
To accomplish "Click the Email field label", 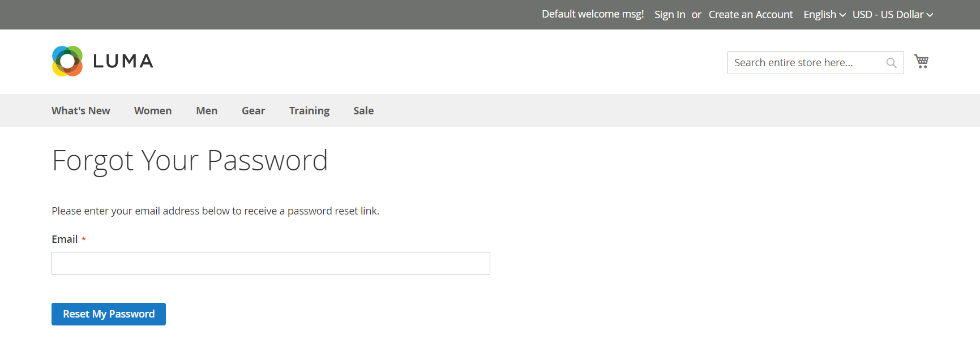I will pyautogui.click(x=65, y=239).
